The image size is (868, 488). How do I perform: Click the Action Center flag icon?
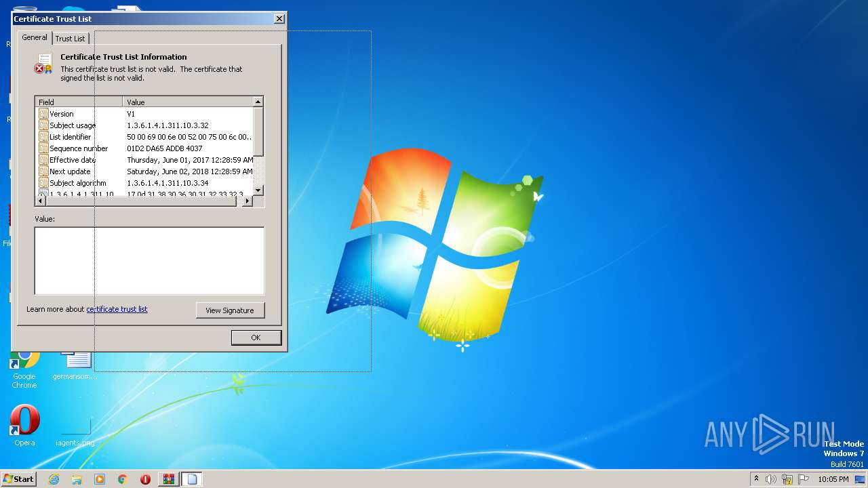(804, 479)
